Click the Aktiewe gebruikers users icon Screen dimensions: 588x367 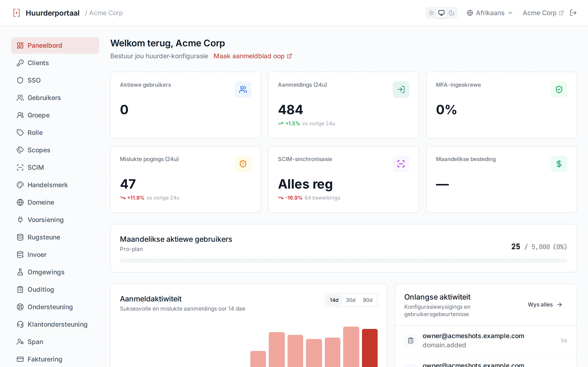[243, 89]
